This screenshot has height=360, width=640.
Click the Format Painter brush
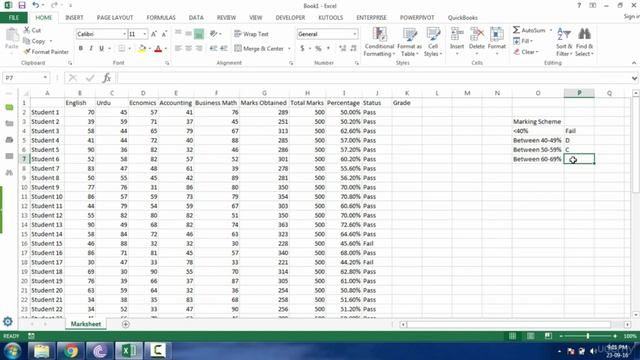click(27, 52)
